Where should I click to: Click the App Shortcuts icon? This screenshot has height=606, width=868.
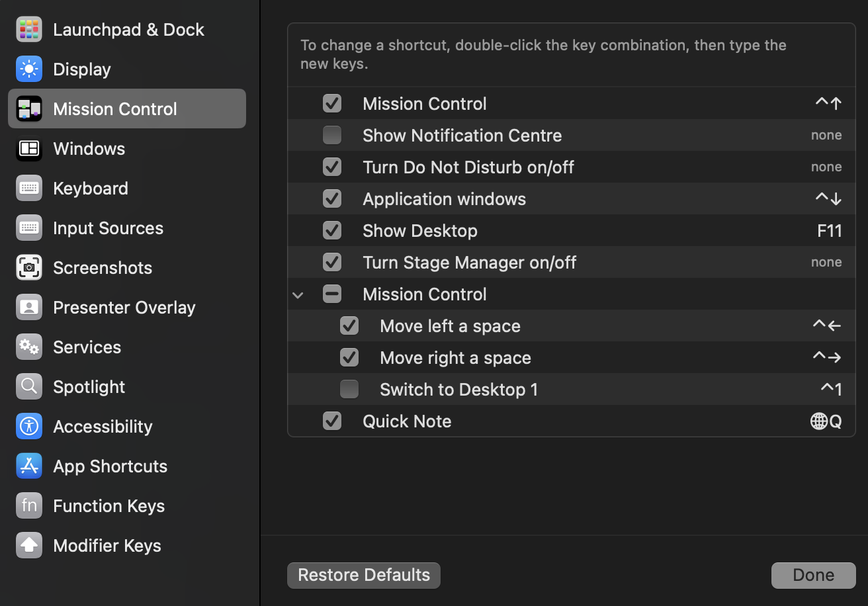coord(29,466)
